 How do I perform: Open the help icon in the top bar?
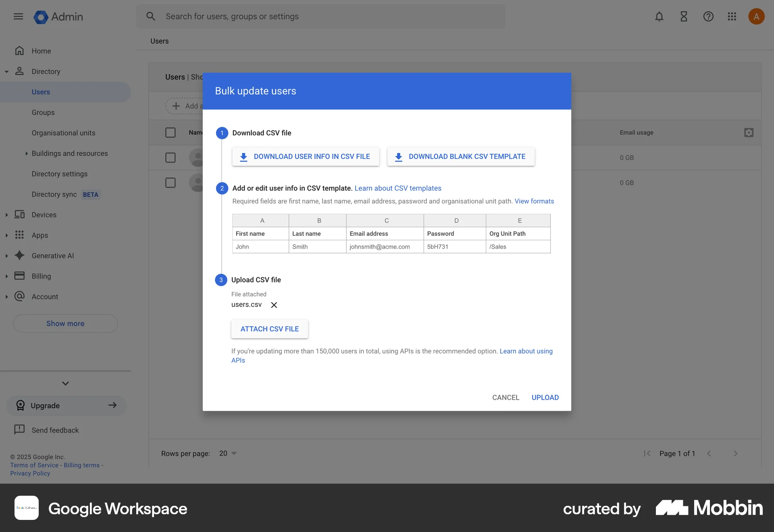point(708,17)
